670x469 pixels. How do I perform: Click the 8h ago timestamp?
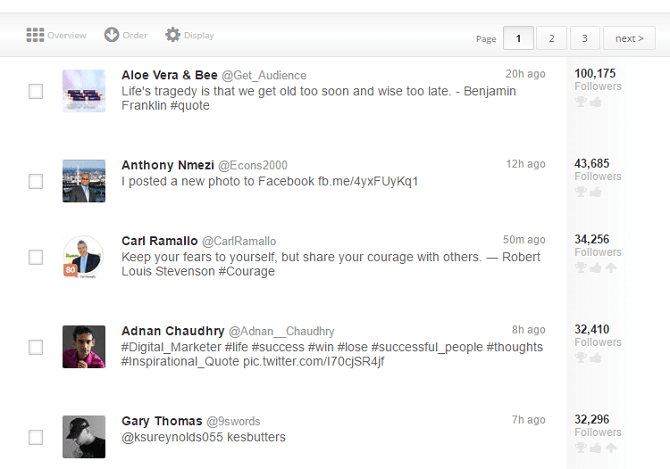tap(529, 330)
